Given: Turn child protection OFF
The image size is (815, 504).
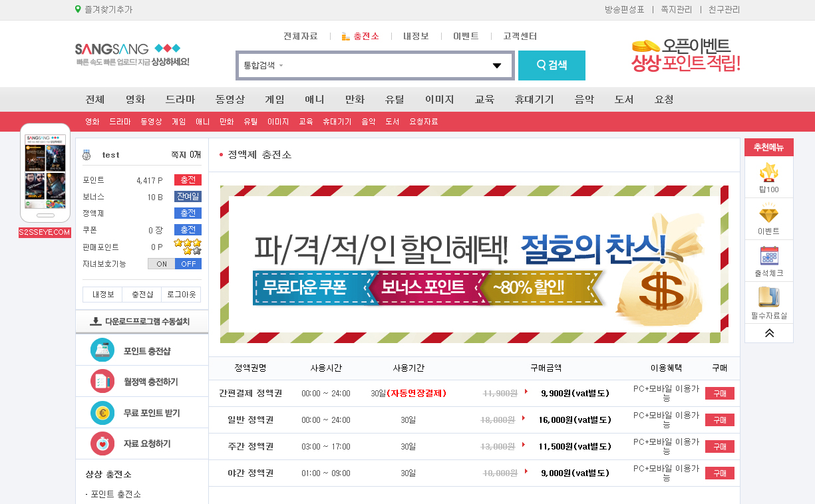Looking at the screenshot, I should pyautogui.click(x=188, y=264).
